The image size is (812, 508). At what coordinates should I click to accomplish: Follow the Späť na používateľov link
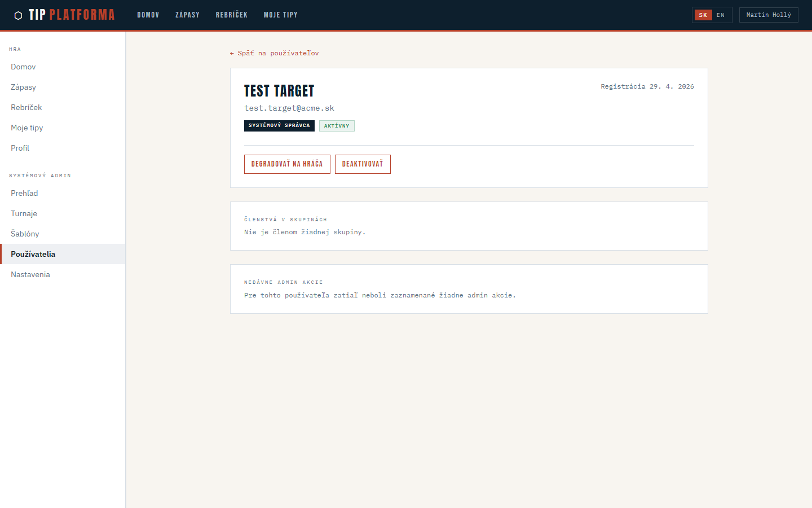tap(275, 53)
